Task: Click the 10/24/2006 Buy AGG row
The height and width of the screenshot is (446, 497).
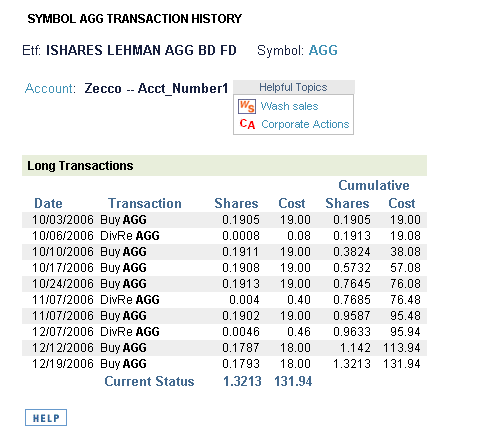Action: pyautogui.click(x=224, y=284)
